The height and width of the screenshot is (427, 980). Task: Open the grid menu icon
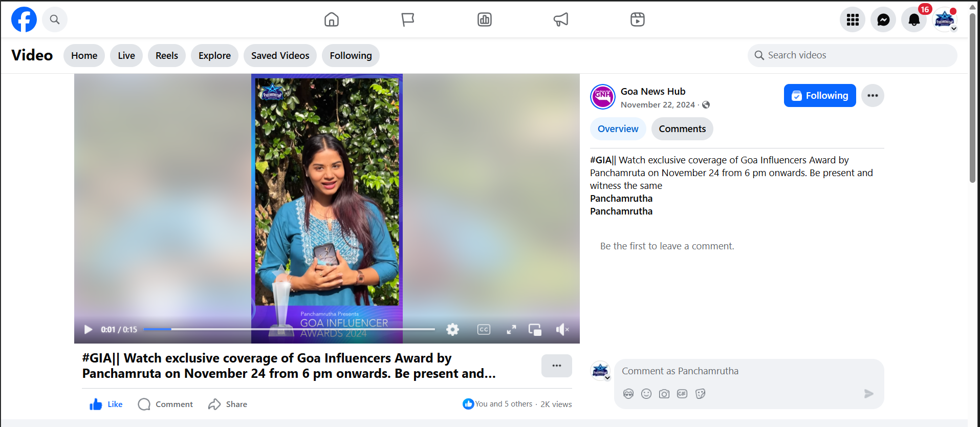852,20
